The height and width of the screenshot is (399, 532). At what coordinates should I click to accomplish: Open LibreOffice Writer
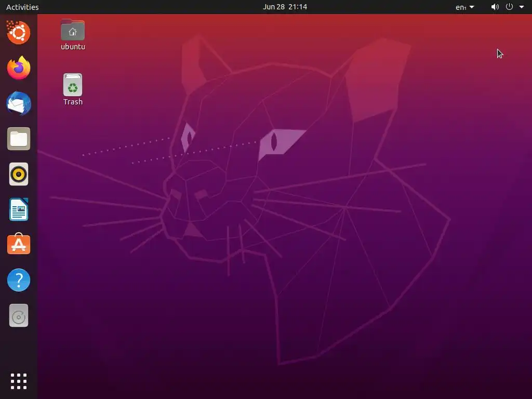[x=19, y=209]
